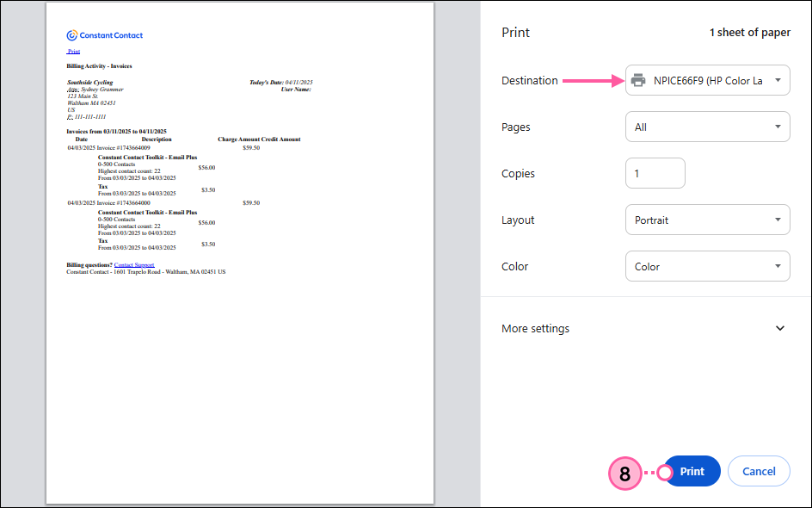Screen dimensions: 812x508
Task: Click the Constant Contact address footer line
Action: tap(146, 271)
